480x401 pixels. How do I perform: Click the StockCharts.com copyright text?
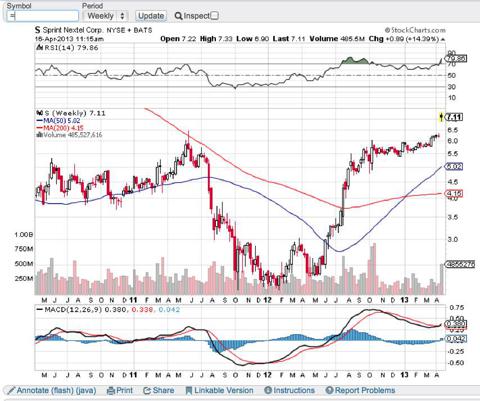(x=415, y=30)
